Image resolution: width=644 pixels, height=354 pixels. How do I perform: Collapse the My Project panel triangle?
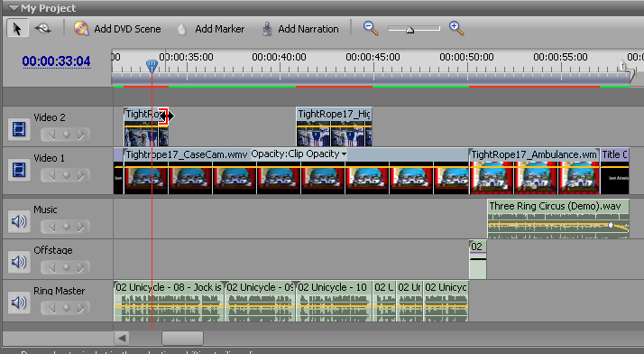(14, 8)
